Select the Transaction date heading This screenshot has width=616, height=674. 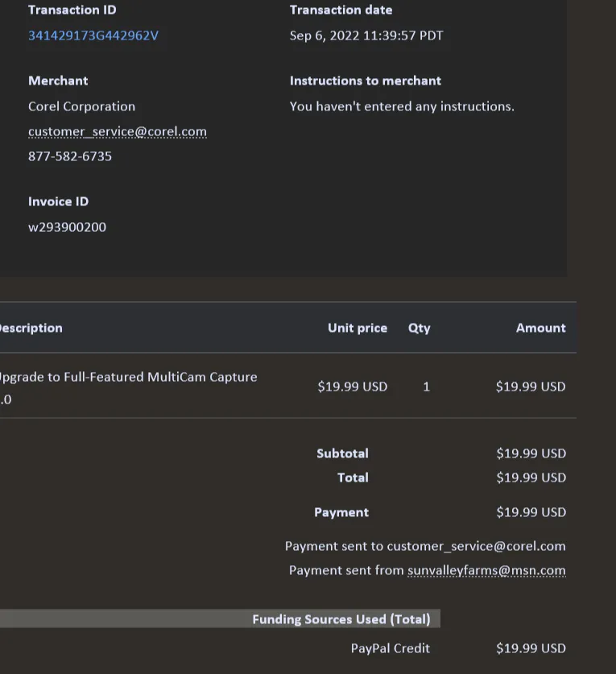coord(341,10)
